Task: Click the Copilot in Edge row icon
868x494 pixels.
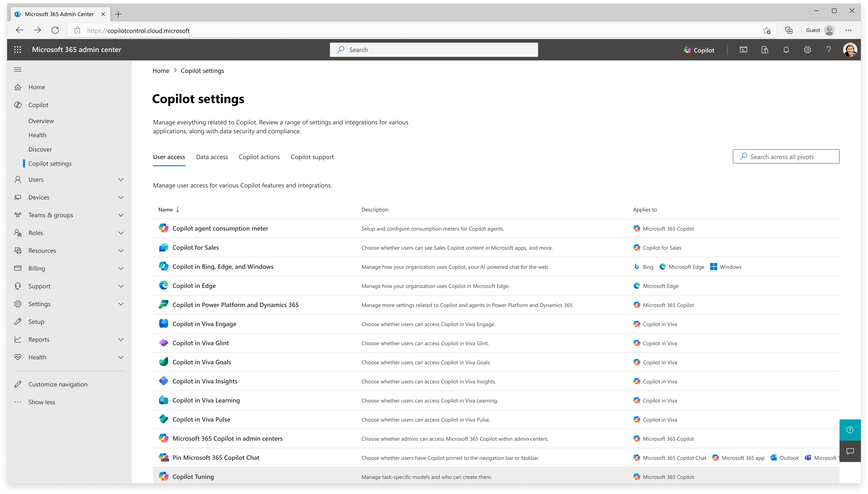Action: coord(163,285)
